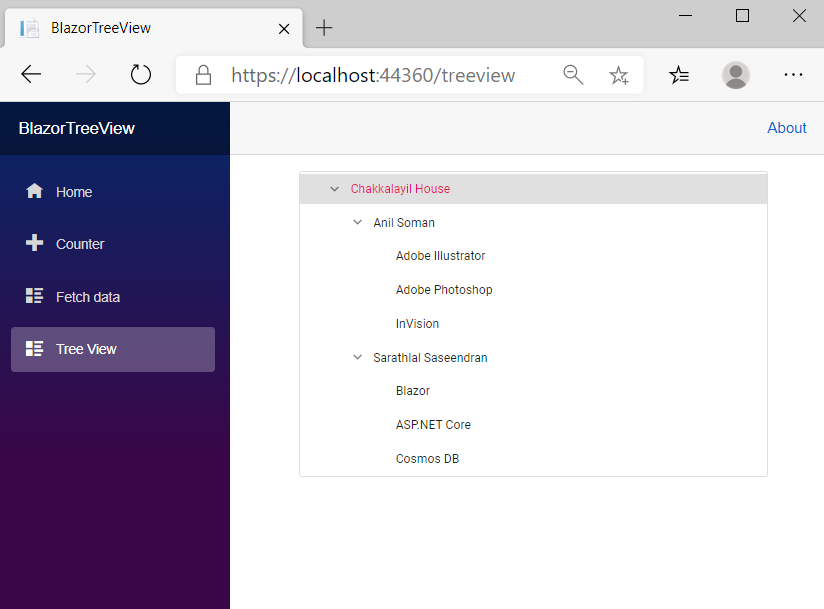
Task: Open the About page link
Action: (786, 127)
